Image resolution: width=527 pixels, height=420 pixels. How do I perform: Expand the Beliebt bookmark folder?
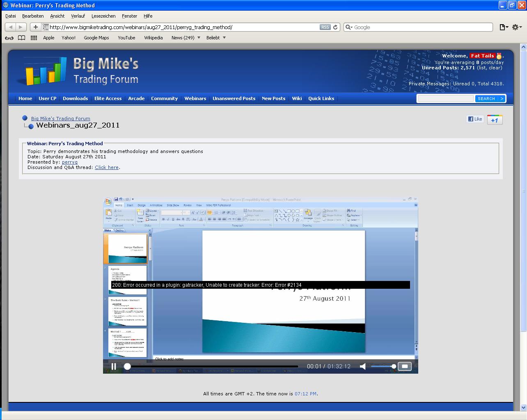tap(216, 38)
